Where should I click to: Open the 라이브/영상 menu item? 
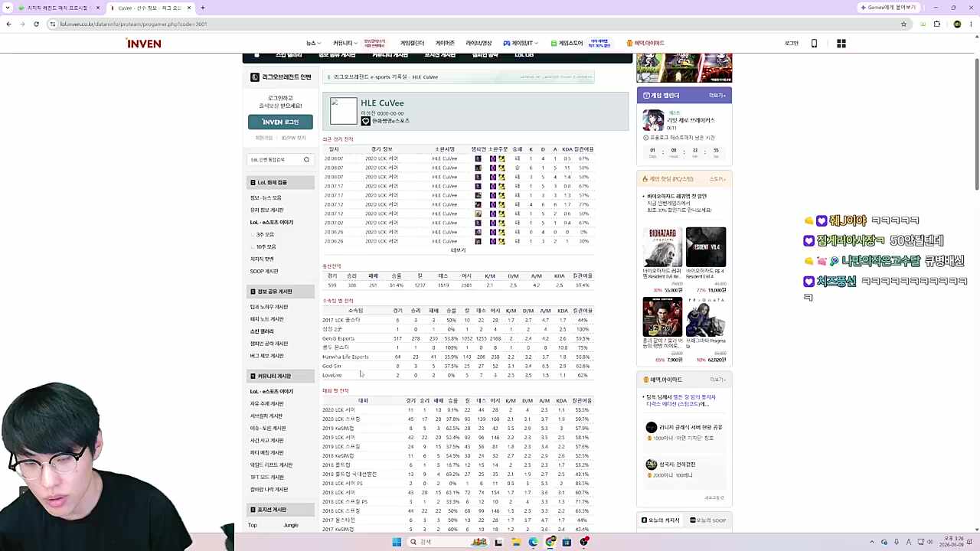(479, 44)
